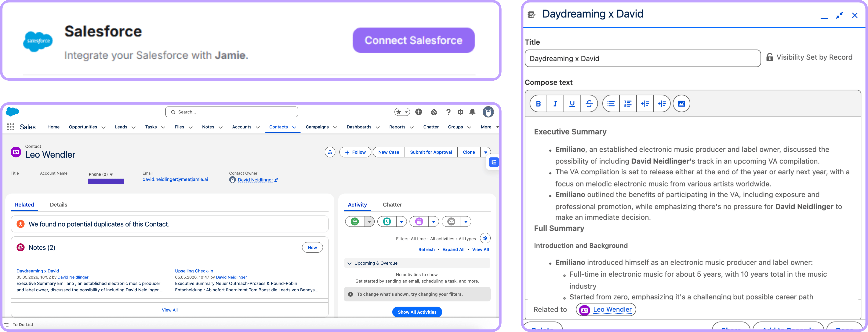Open the To Do List utility
The height and width of the screenshot is (332, 868).
[19, 325]
